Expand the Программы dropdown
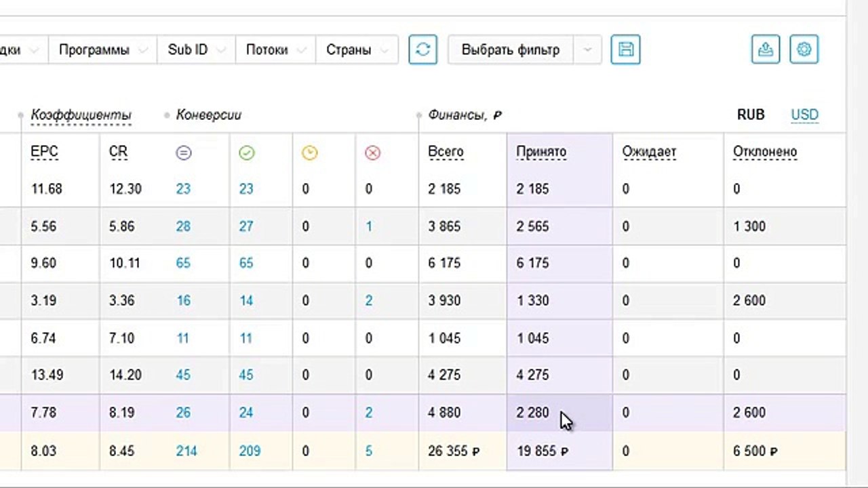Viewport: 868px width, 488px height. pos(102,49)
